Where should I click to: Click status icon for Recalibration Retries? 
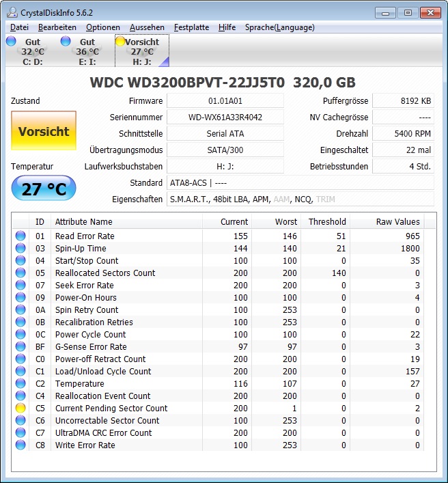click(x=20, y=322)
